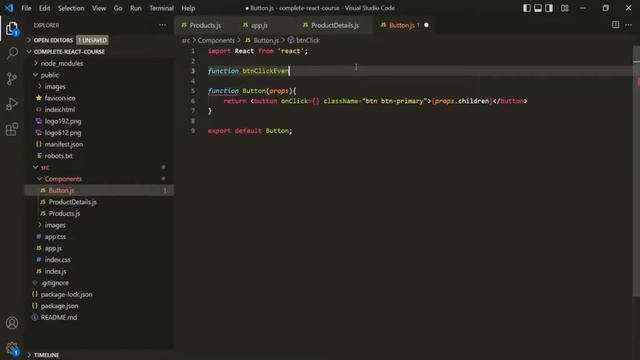640x360 pixels.
Task: Open .gitignore file
Action: pyautogui.click(x=55, y=282)
